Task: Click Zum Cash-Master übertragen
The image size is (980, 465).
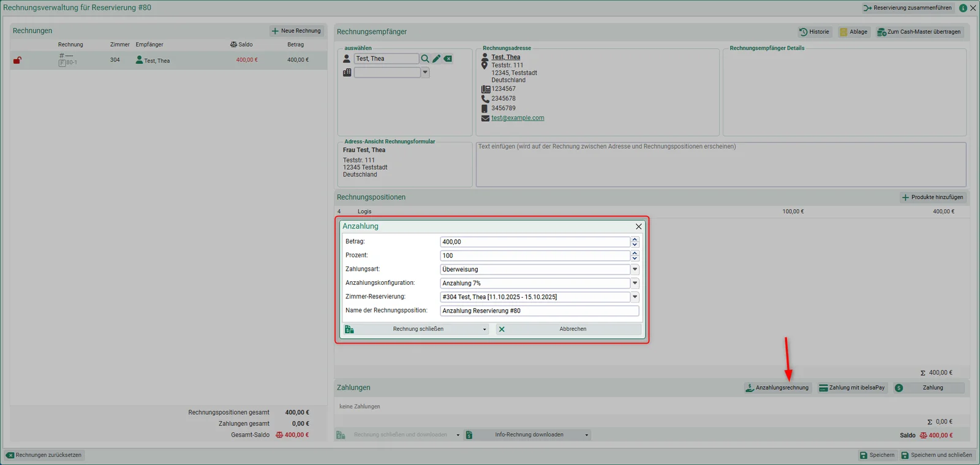Action: pyautogui.click(x=919, y=32)
